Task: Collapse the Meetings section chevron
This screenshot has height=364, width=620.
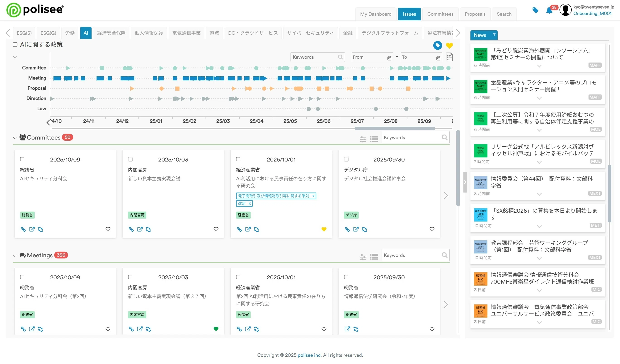Action: [x=15, y=256]
